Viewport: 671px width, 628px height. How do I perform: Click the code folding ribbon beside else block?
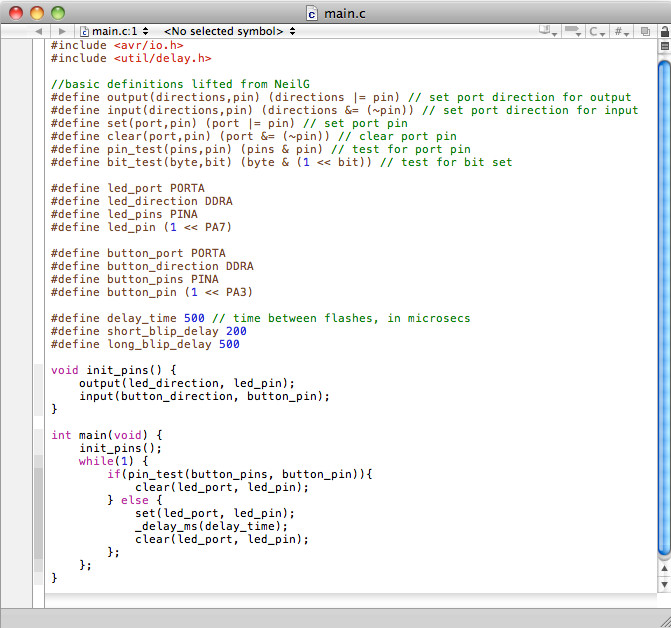(39, 513)
